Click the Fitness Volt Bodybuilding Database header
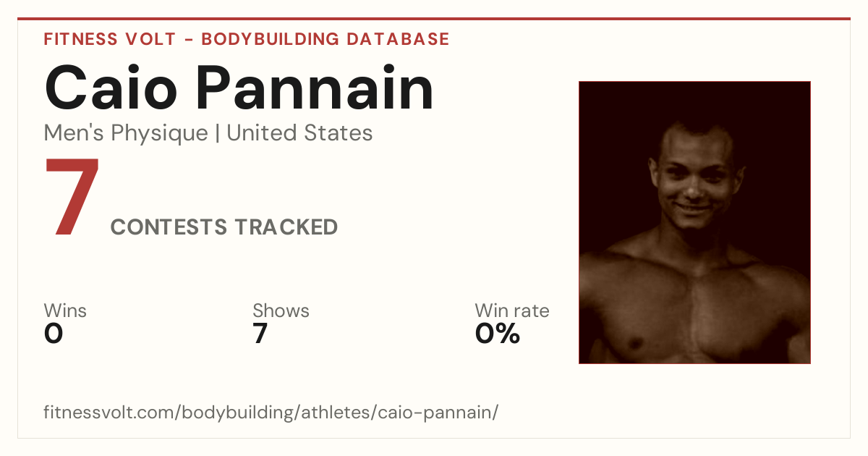The width and height of the screenshot is (868, 456). pyautogui.click(x=247, y=39)
